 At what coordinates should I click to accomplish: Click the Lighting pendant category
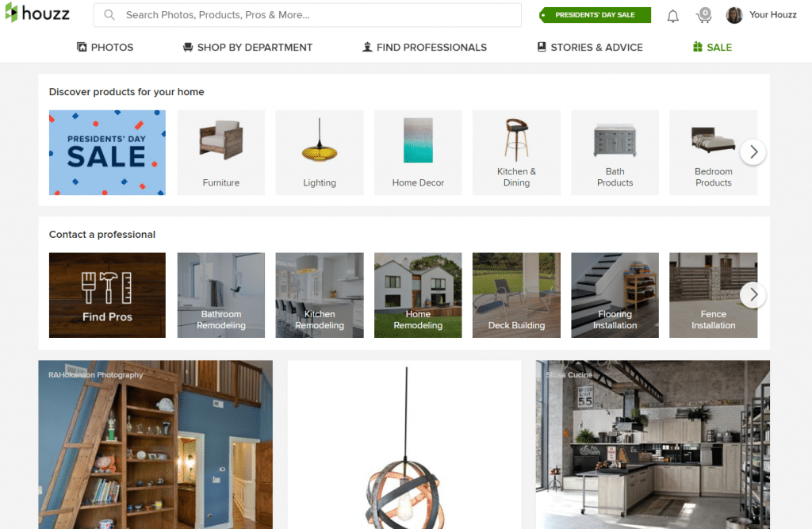tap(320, 152)
